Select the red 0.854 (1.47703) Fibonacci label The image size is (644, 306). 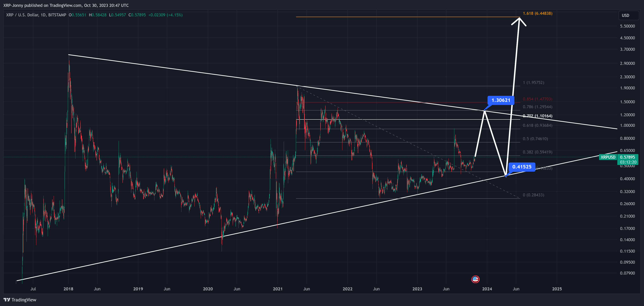[537, 99]
